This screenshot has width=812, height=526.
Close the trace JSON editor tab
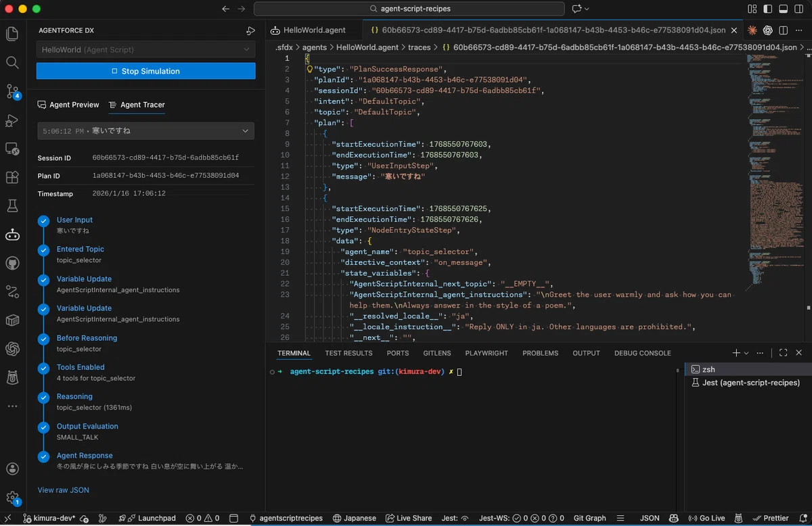click(736, 30)
